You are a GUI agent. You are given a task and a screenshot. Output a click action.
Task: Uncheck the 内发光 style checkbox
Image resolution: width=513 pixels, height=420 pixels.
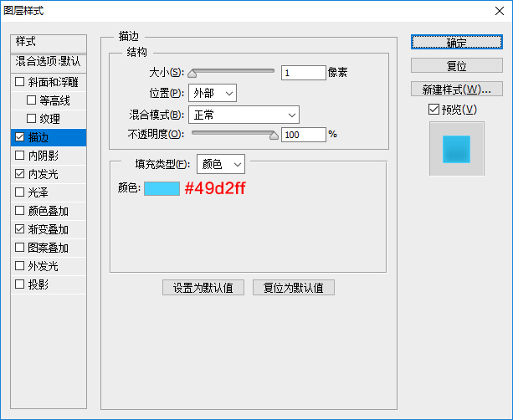tap(20, 174)
